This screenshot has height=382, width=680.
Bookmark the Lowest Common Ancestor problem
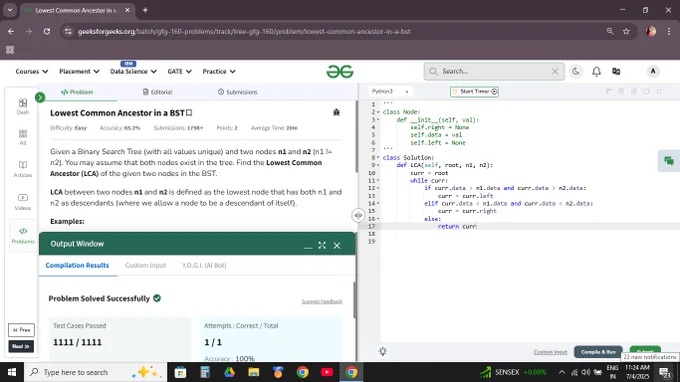click(189, 113)
